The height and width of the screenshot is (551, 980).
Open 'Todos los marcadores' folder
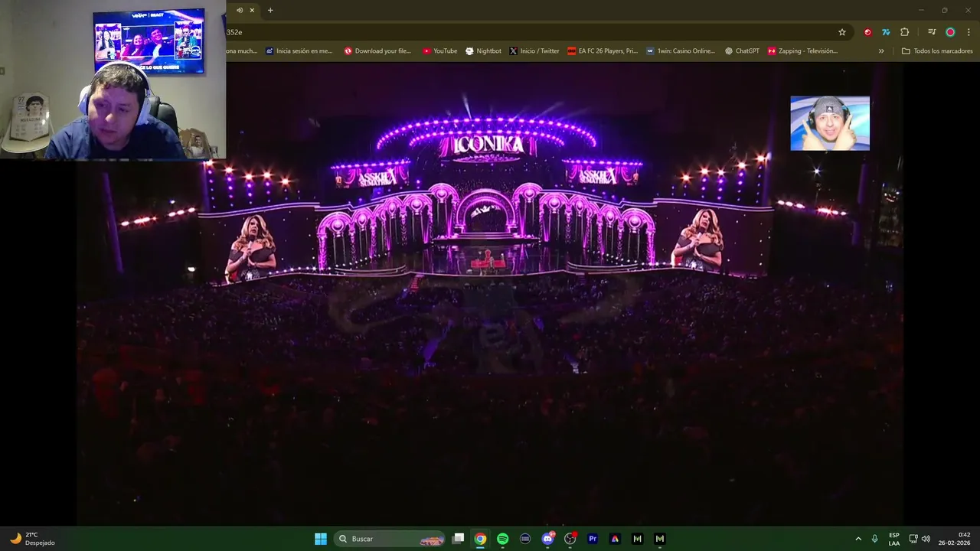coord(937,51)
